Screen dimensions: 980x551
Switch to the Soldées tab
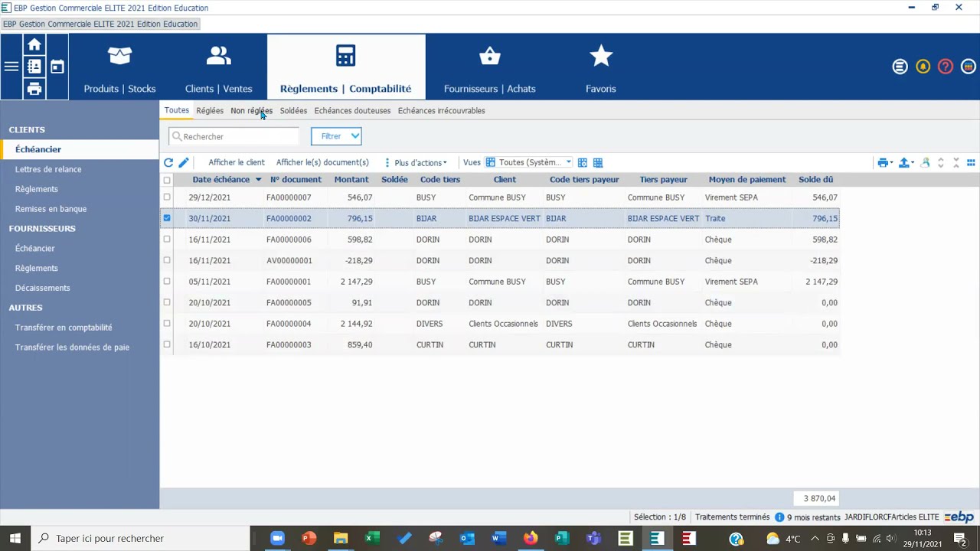point(293,111)
